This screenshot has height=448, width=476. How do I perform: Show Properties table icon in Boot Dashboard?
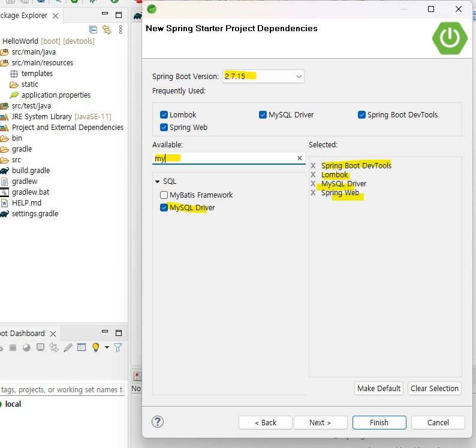82,347
